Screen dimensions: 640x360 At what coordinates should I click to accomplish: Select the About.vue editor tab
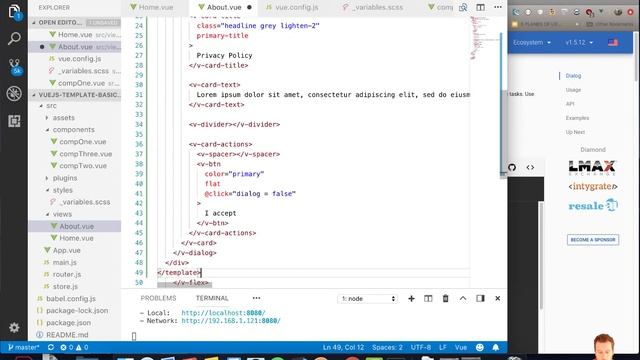223,7
